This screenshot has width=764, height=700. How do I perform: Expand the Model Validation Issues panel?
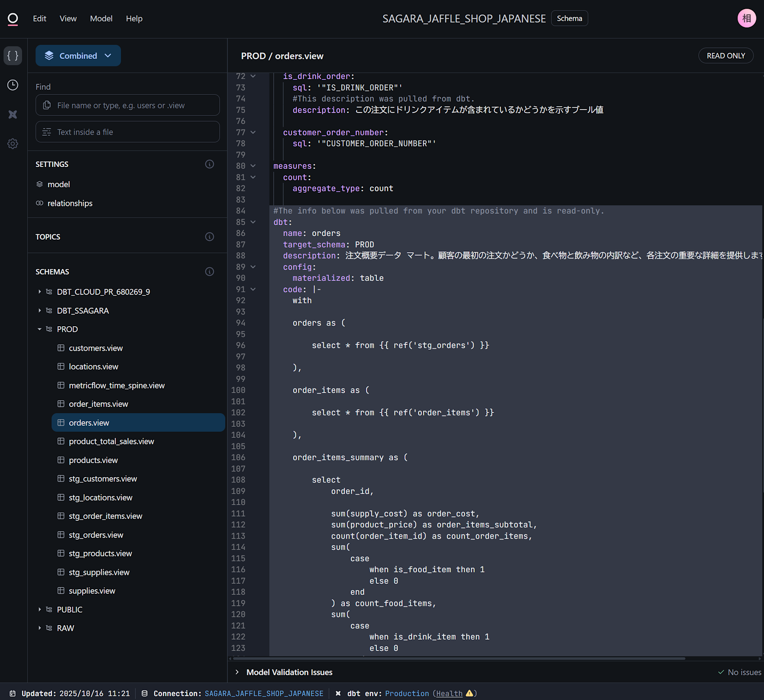237,672
